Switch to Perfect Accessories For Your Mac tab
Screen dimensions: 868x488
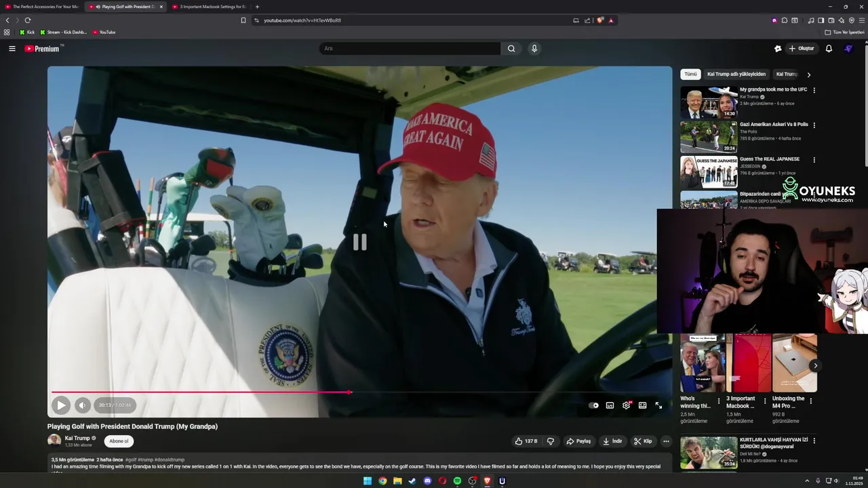[42, 7]
